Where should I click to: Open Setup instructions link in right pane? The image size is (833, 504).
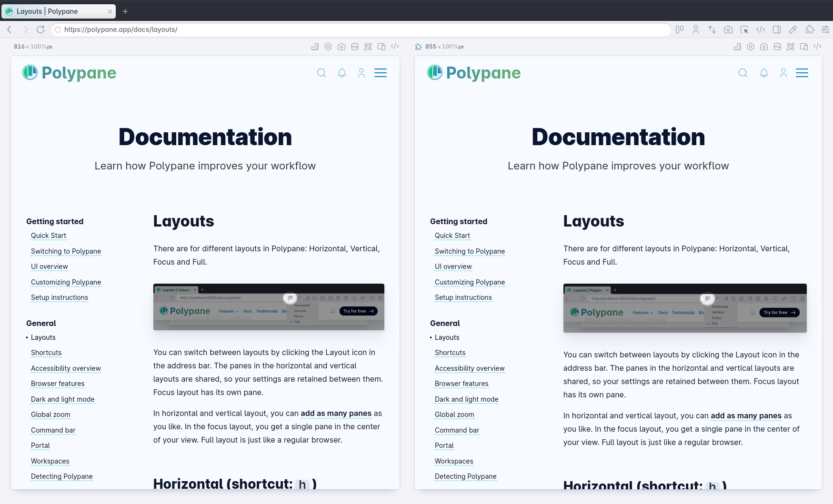click(x=463, y=297)
